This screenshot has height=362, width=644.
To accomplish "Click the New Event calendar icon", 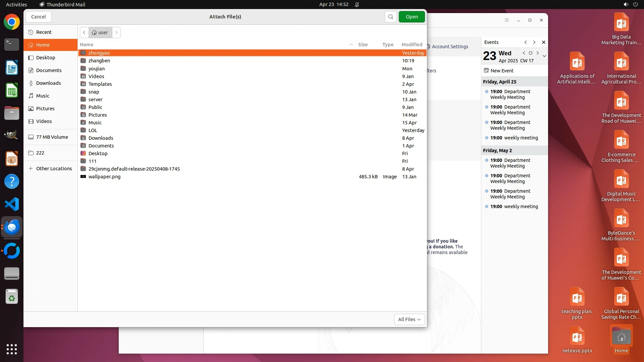I will (486, 71).
